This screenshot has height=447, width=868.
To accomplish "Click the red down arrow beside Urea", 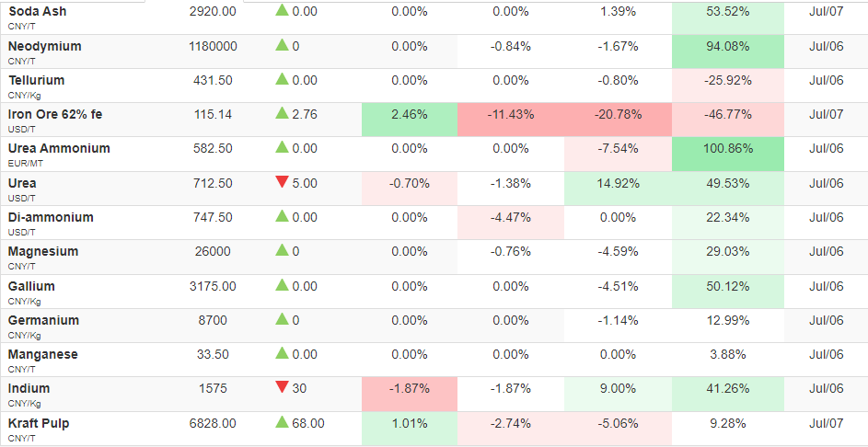I will point(283,182).
